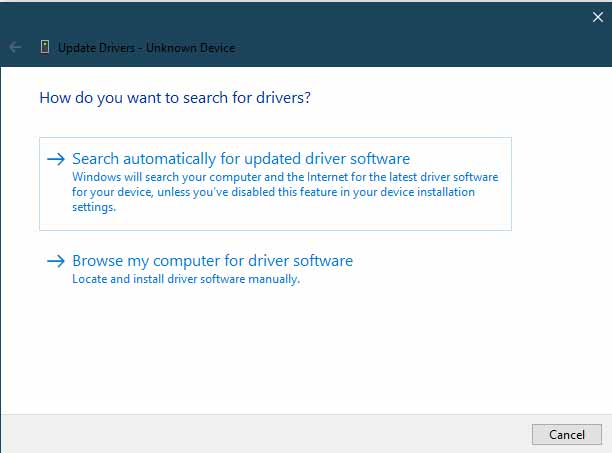612x453 pixels.
Task: Click arrow beside Search automatically option
Action: pyautogui.click(x=55, y=159)
